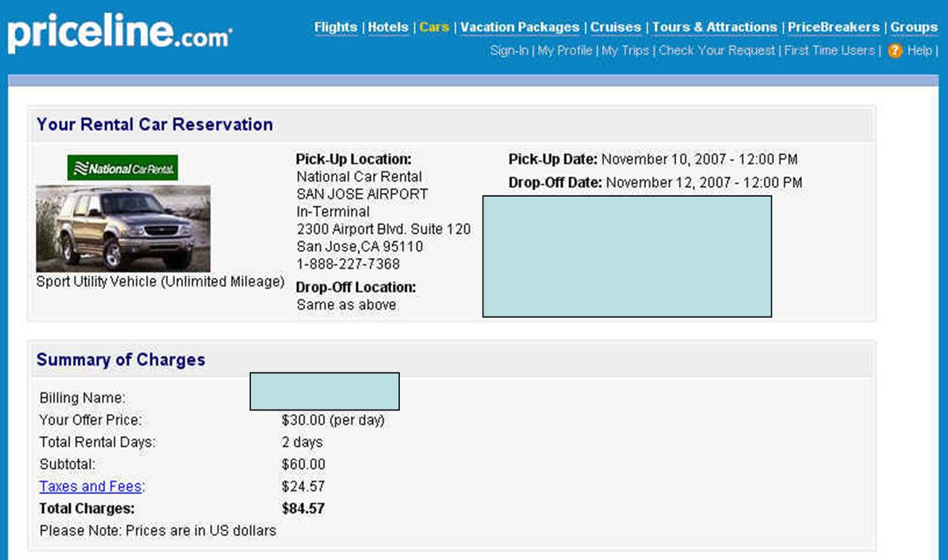Open My Profile
Image resolution: width=948 pixels, height=560 pixels.
click(565, 51)
